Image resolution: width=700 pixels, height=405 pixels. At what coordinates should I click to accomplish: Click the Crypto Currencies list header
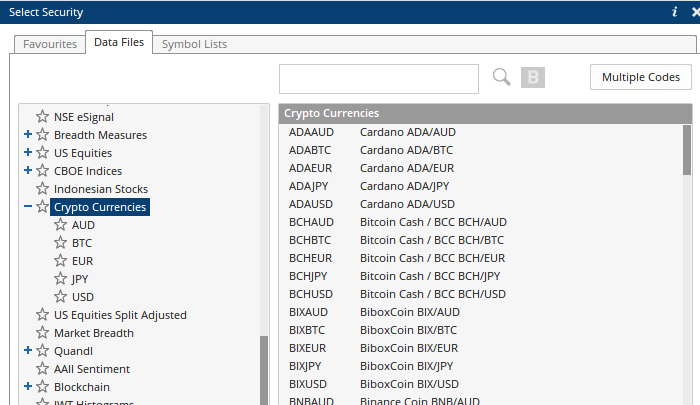coord(485,113)
